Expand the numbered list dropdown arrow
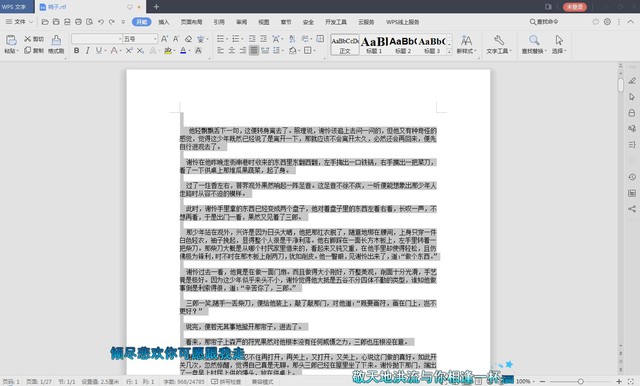640x386 pixels. (242, 39)
